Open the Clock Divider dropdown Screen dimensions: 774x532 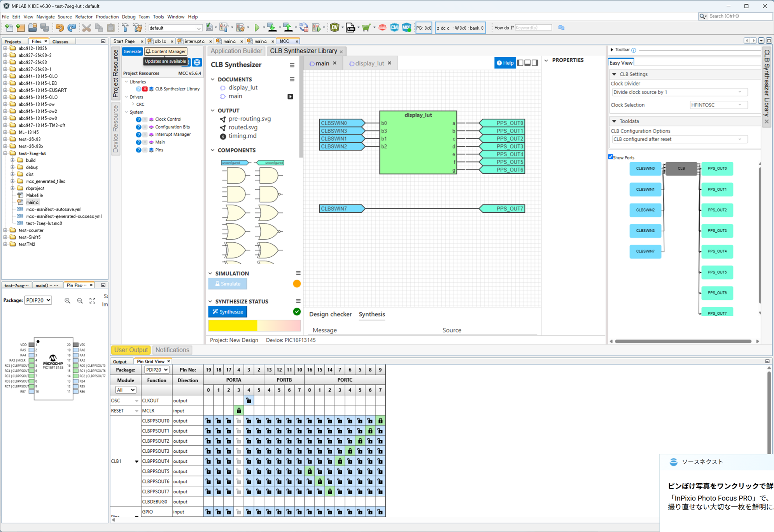679,92
